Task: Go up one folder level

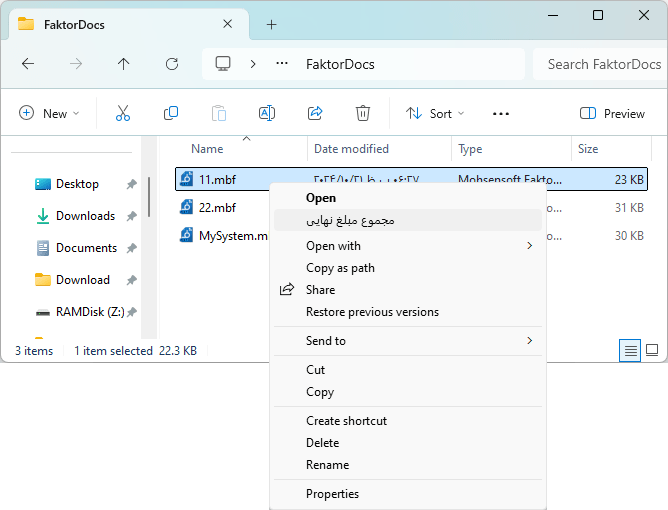Action: 124,64
